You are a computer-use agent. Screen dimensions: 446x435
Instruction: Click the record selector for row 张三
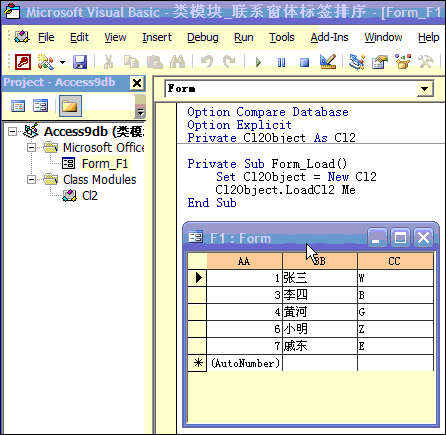coord(197,278)
